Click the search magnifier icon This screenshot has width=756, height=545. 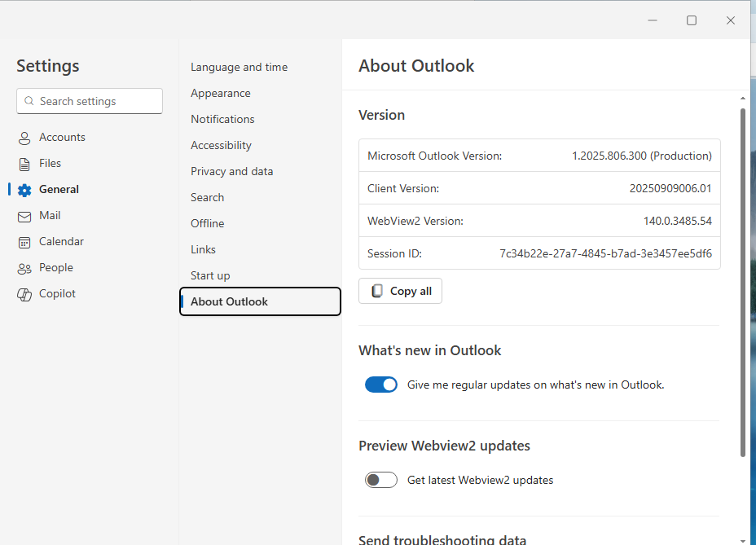[x=29, y=101]
